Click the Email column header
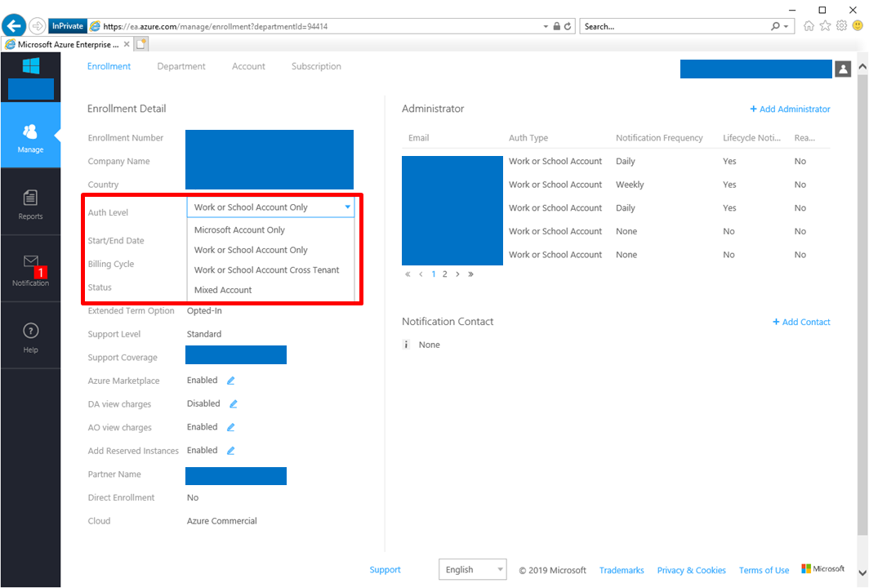Screen dimensions: 869x588 click(x=418, y=138)
